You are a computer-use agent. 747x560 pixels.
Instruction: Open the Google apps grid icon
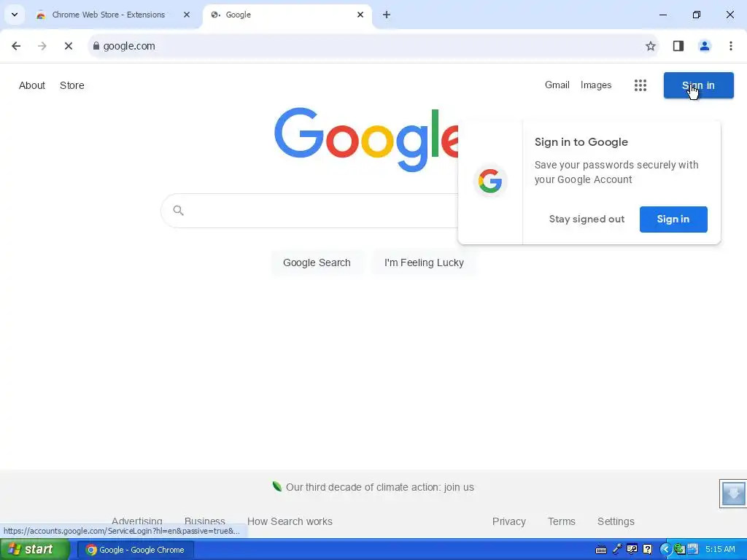640,85
